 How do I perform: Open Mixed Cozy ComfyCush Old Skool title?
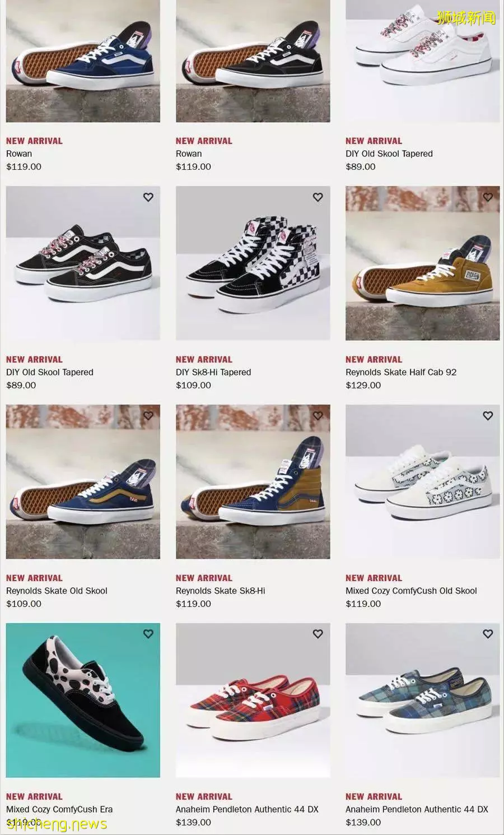411,591
